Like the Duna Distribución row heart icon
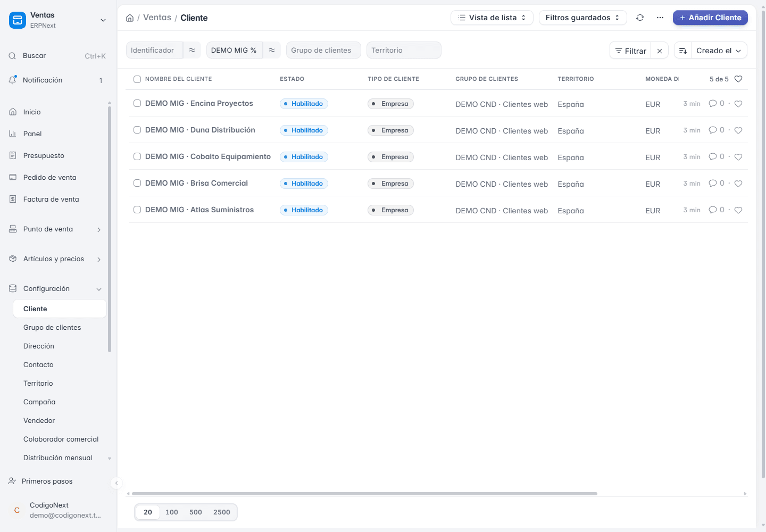 (738, 130)
